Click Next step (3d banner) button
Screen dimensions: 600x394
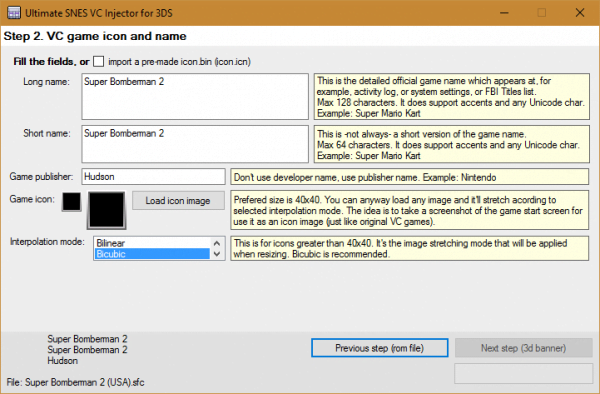pos(523,348)
